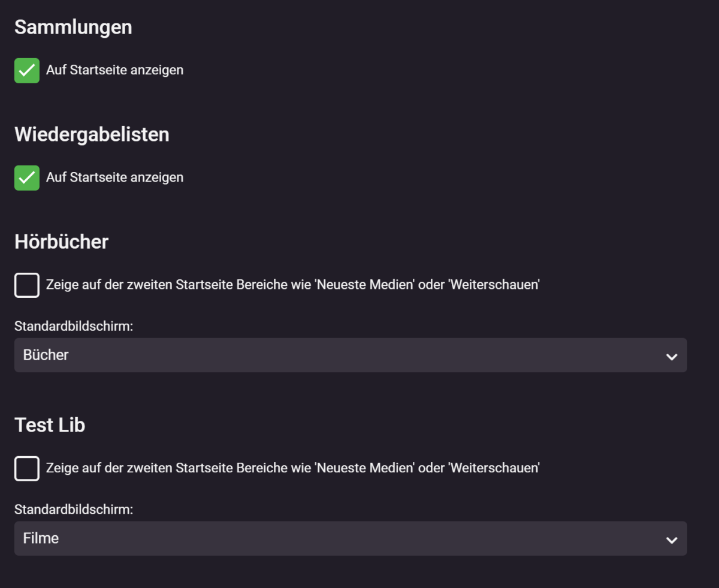Click 'Auf Startseite anzeigen' label under Sammlungen
This screenshot has height=588, width=719.
pyautogui.click(x=114, y=70)
